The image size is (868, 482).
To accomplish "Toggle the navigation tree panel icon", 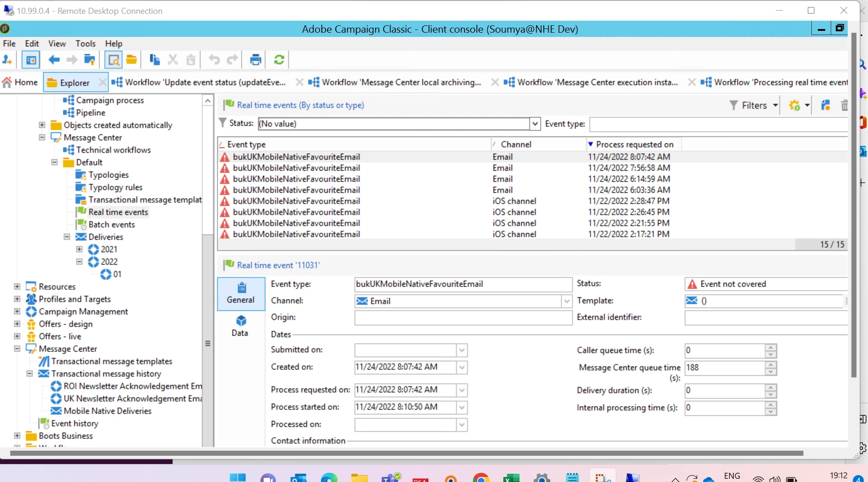I will tap(31, 60).
